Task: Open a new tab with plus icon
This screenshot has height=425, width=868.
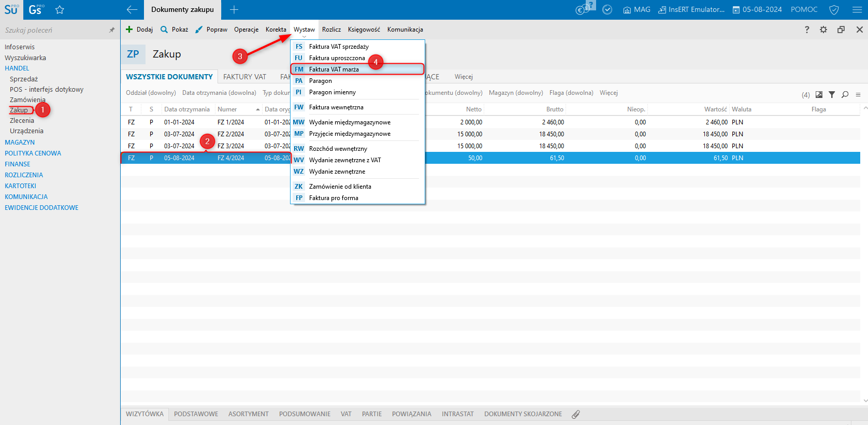Action: coord(234,9)
